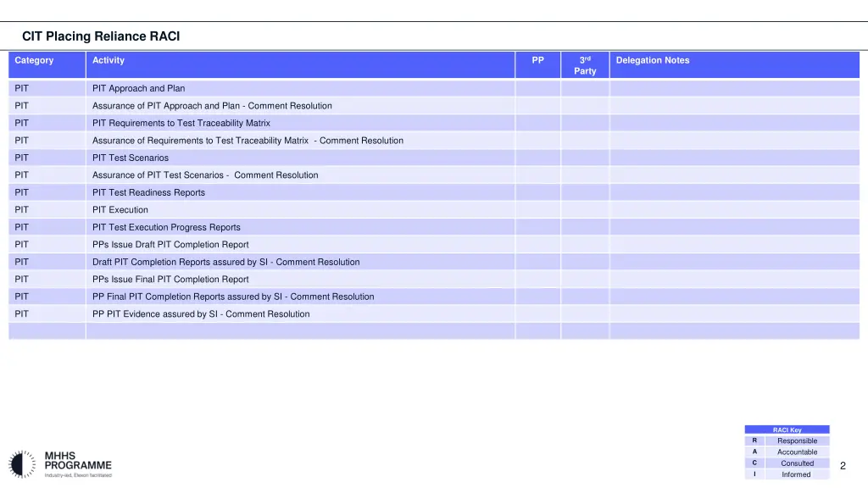Click 'PPs Issue Final PIT Completion Report'
The height and width of the screenshot is (488, 868).
coord(170,280)
